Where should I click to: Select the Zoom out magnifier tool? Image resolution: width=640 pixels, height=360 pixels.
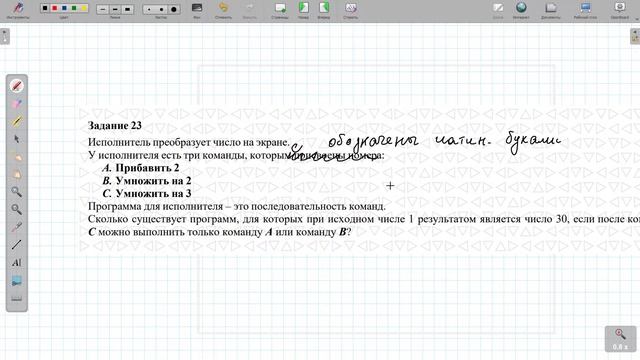(17, 209)
